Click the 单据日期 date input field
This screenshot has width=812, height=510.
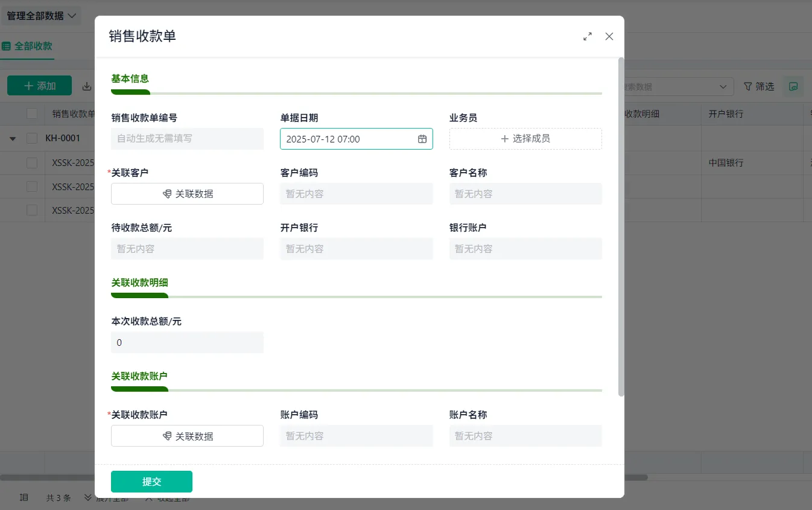(356, 139)
